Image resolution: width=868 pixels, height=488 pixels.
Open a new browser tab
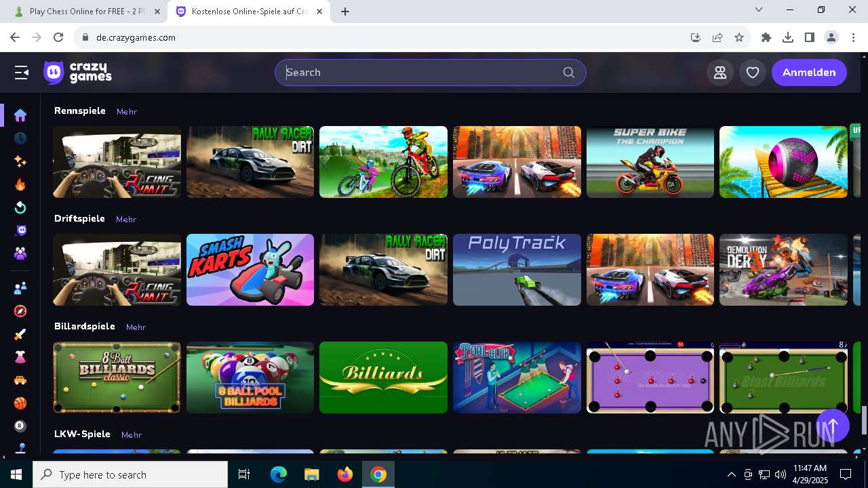point(345,12)
